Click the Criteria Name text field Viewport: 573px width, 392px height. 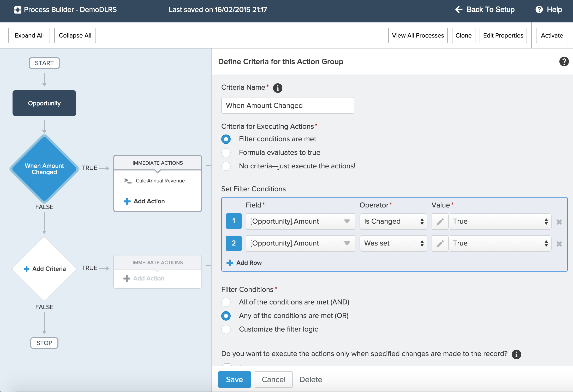point(287,106)
